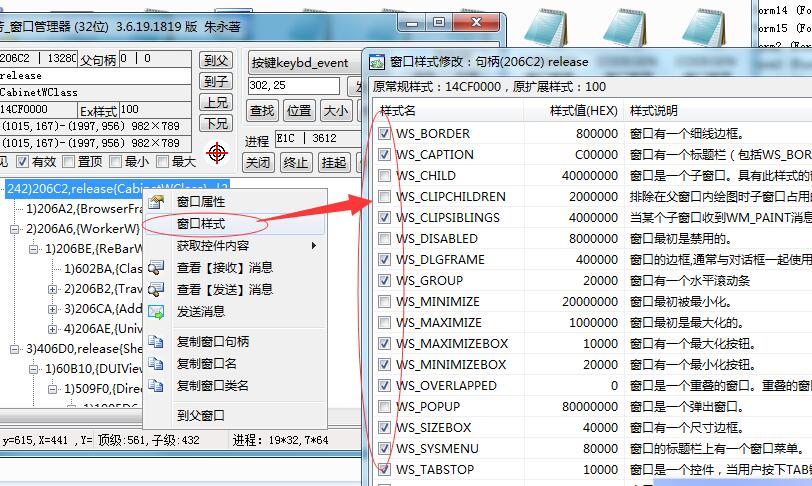This screenshot has width=812, height=486.
Task: Click the 到子 button
Action: click(x=216, y=81)
